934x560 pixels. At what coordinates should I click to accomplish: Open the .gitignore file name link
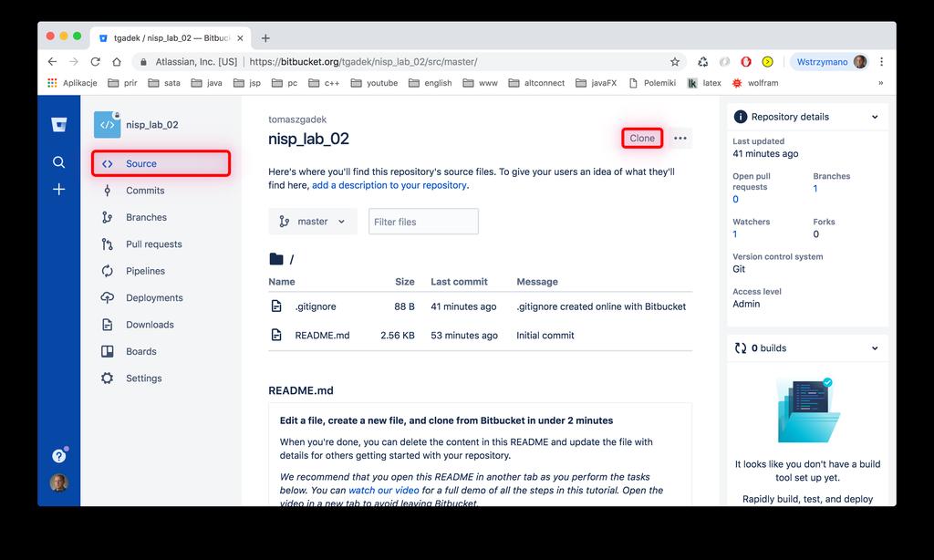(x=316, y=306)
